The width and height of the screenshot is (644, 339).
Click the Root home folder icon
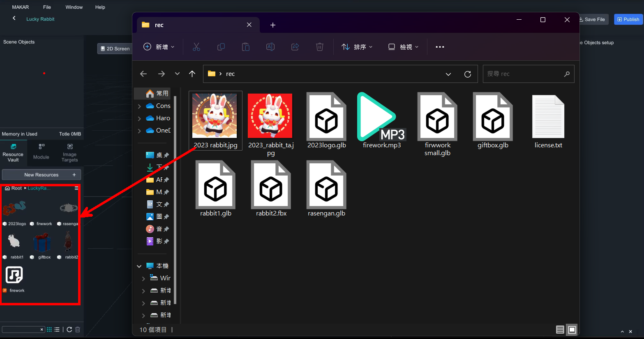point(7,188)
